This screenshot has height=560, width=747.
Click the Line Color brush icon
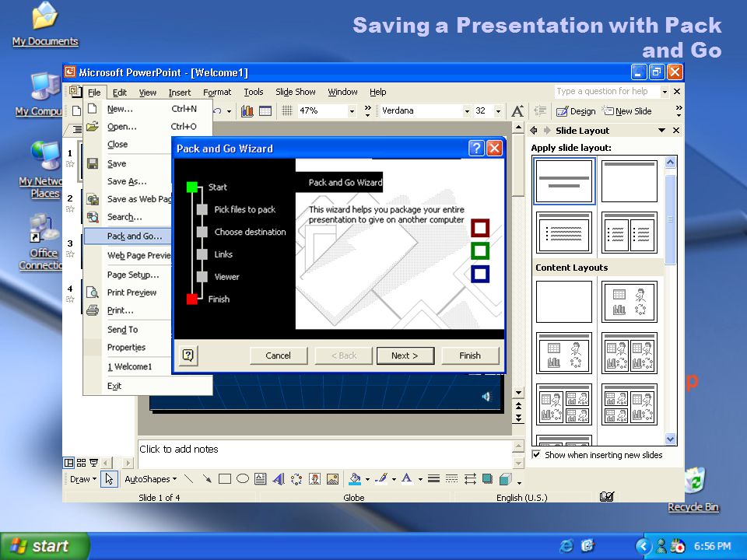381,478
